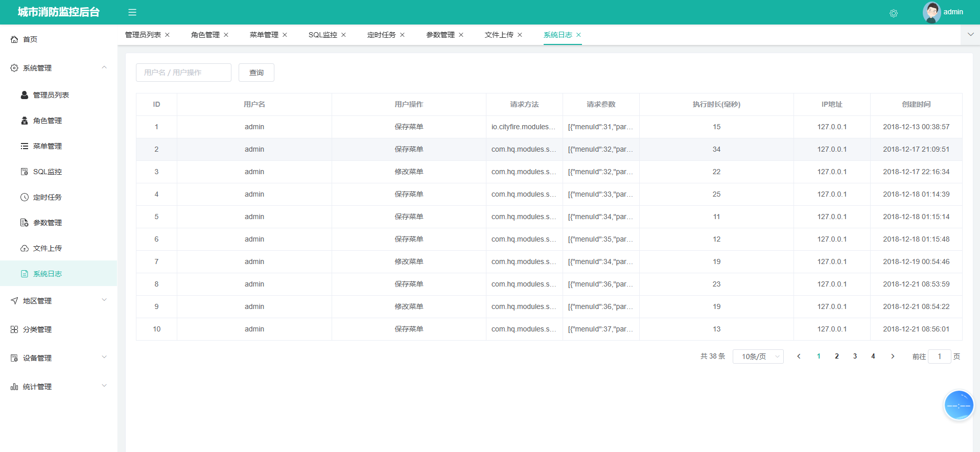Open the 10条/页 page size dropdown
The height and width of the screenshot is (452, 980).
point(758,356)
